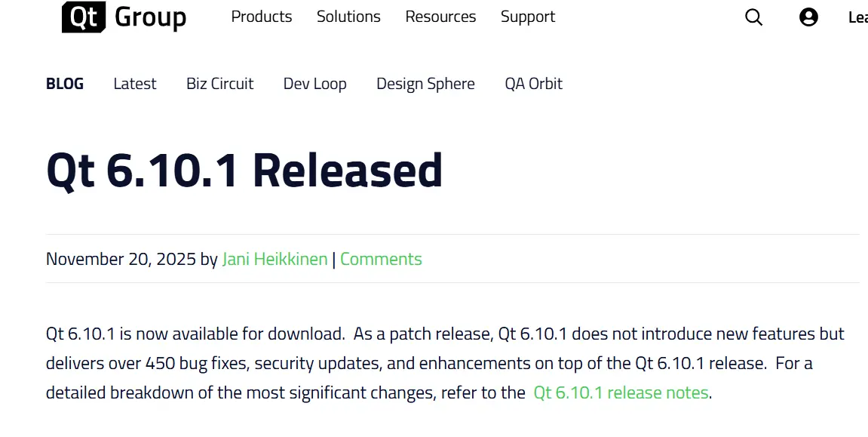Open the Design Sphere category
Viewport: 868px width, 437px height.
(425, 84)
